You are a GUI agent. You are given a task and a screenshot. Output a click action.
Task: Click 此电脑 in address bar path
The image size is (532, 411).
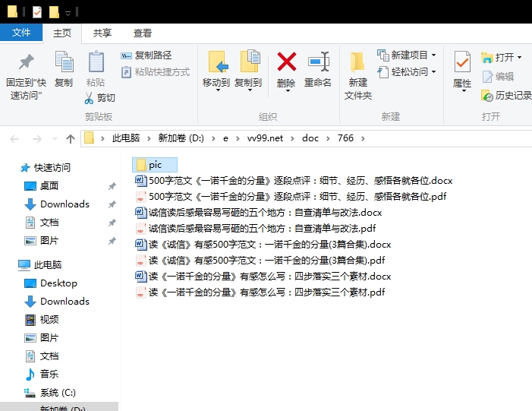126,138
